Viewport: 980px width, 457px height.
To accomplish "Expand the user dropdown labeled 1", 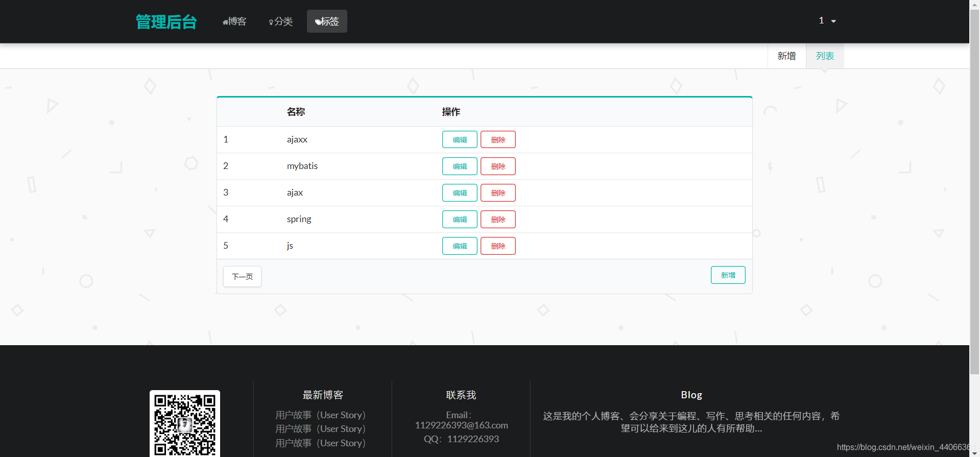I will pos(827,21).
